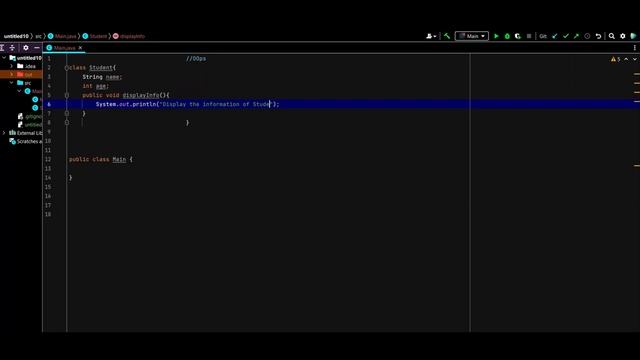
Task: Open Project panel options gear
Action: click(x=26, y=48)
